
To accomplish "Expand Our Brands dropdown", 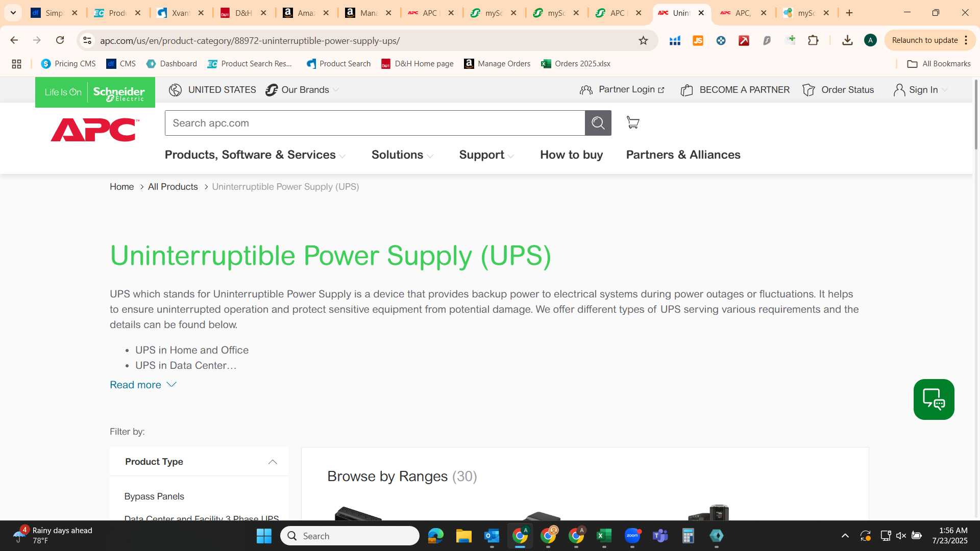I will pos(302,90).
